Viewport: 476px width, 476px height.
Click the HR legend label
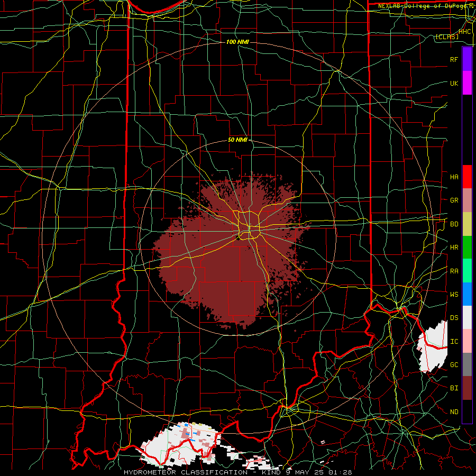point(454,248)
